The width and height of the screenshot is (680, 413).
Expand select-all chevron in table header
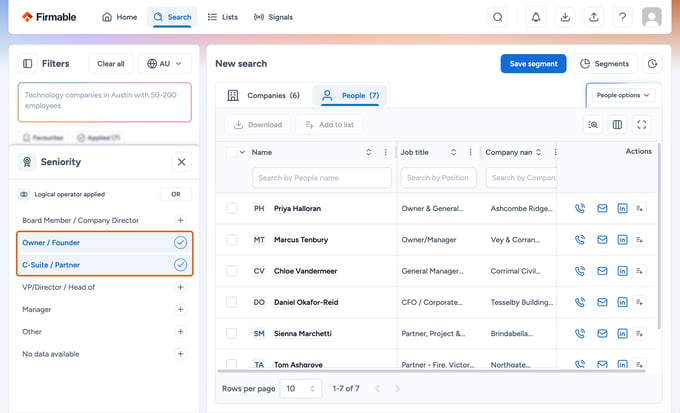tap(242, 152)
